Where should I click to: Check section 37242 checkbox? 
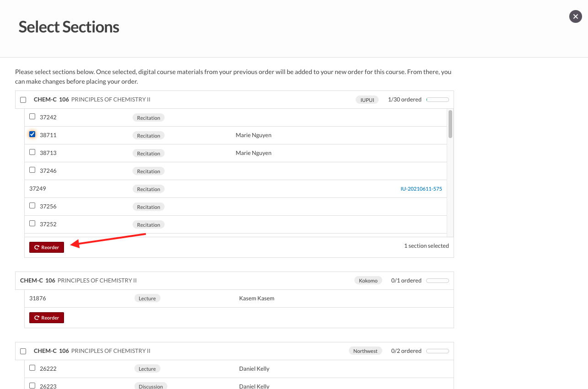32,117
